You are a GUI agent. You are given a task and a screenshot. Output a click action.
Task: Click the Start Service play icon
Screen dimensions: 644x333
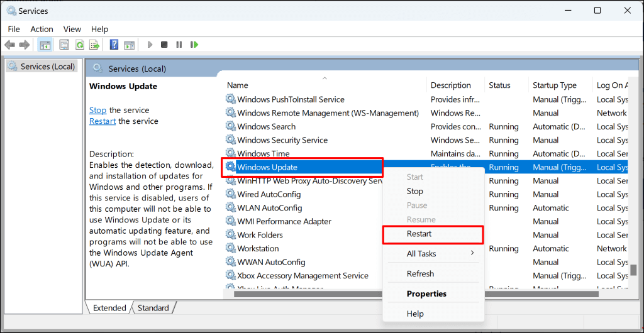tap(150, 44)
